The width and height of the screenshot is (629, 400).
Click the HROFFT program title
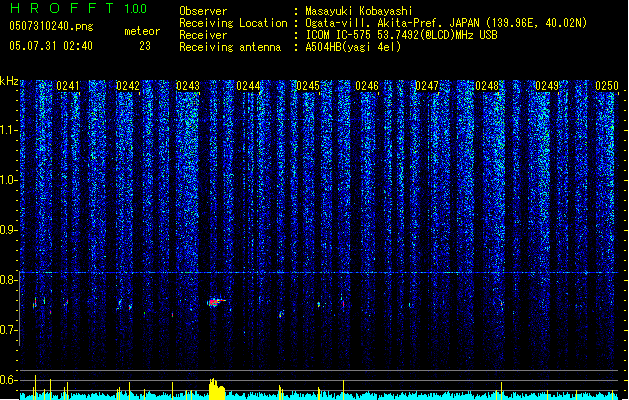pyautogui.click(x=62, y=8)
